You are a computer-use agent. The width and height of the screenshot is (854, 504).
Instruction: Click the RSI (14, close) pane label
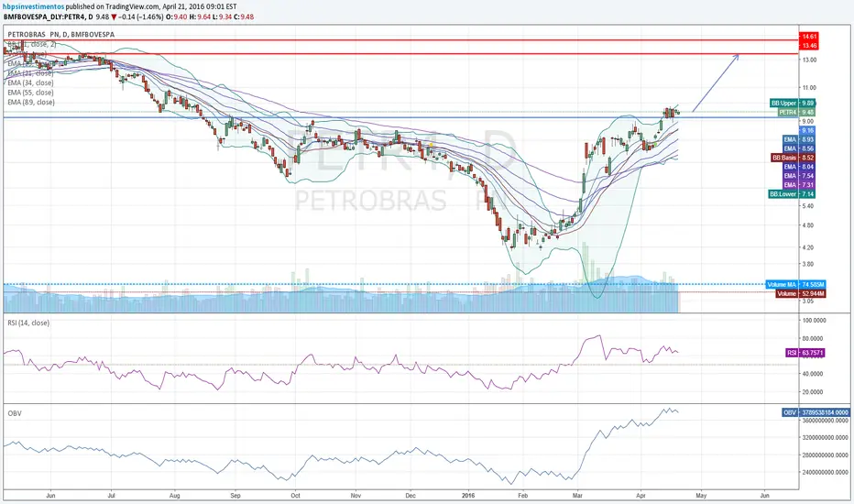28,323
